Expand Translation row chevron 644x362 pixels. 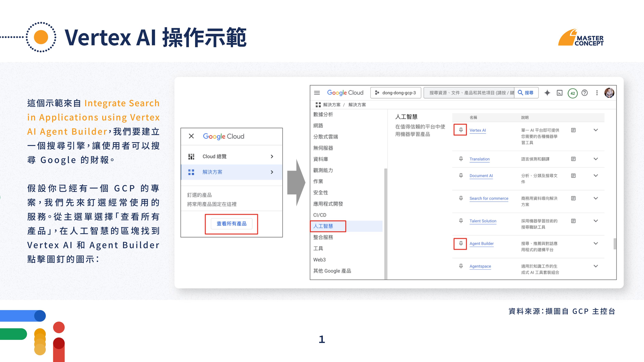[x=596, y=159]
